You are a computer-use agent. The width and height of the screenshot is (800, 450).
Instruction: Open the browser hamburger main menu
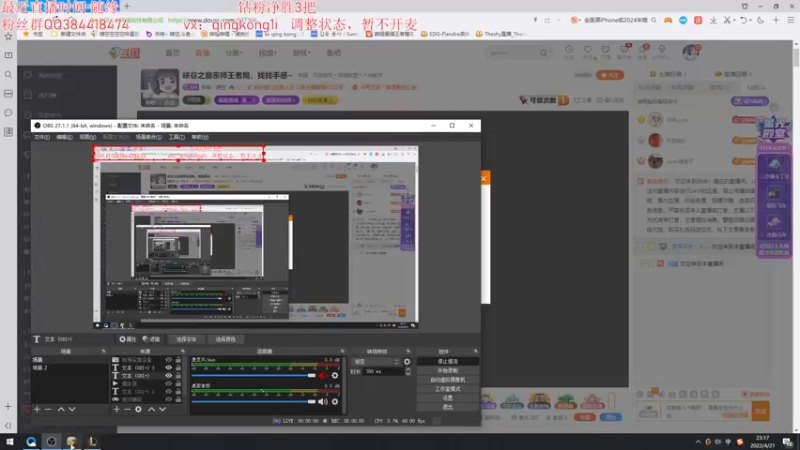point(790,20)
